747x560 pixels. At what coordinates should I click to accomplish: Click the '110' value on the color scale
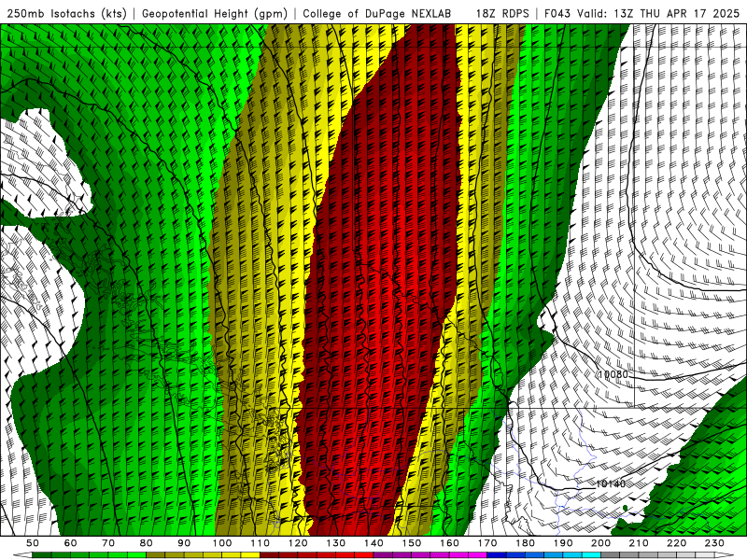(x=261, y=543)
